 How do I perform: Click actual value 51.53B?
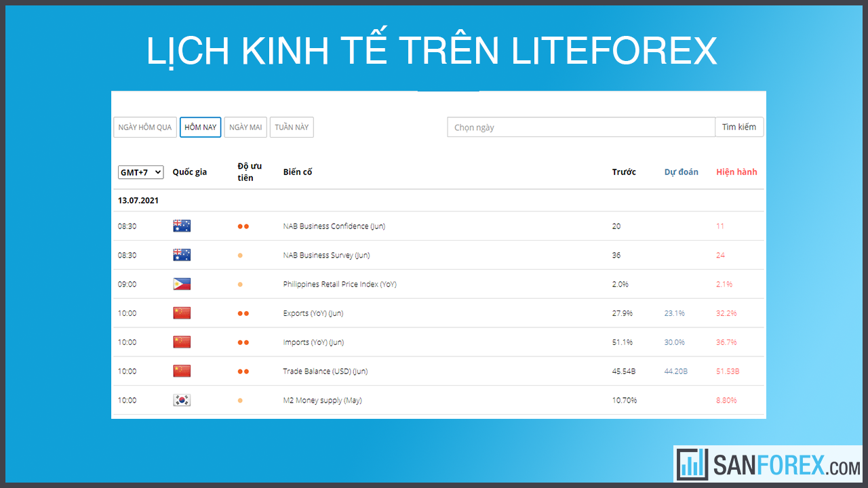728,371
